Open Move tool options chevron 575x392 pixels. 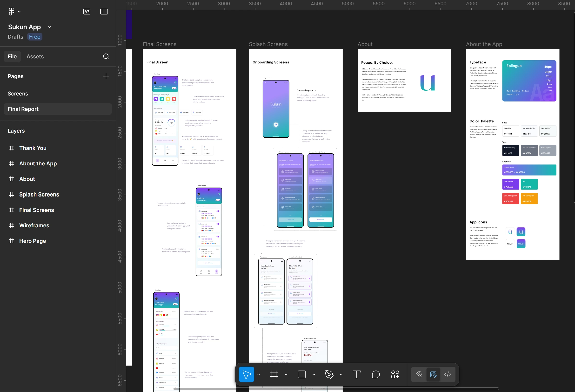pyautogui.click(x=259, y=375)
